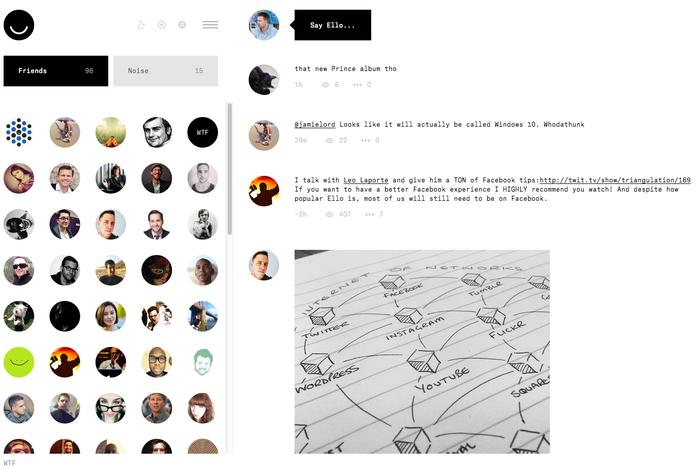Open the @jamielord mention link
The height and width of the screenshot is (468, 700).
(x=315, y=125)
